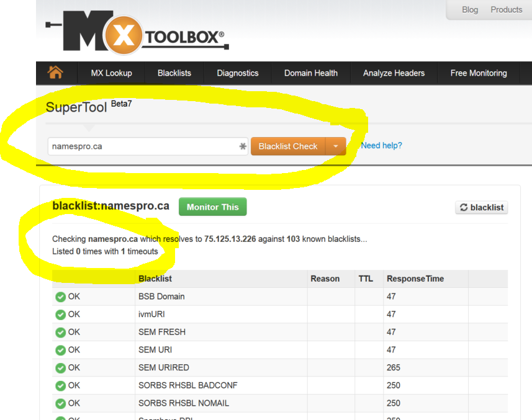The width and height of the screenshot is (532, 420).
Task: Select the ivmURI blacklist name
Action: pos(151,315)
